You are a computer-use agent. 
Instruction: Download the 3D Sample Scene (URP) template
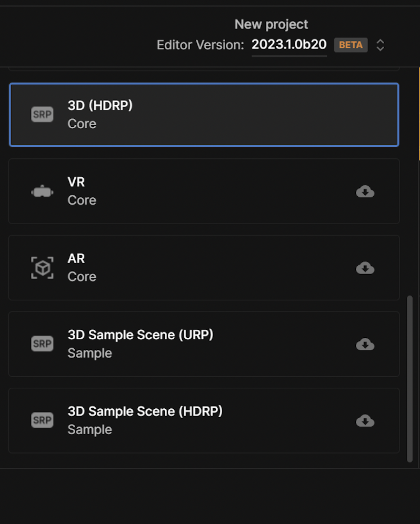point(365,344)
